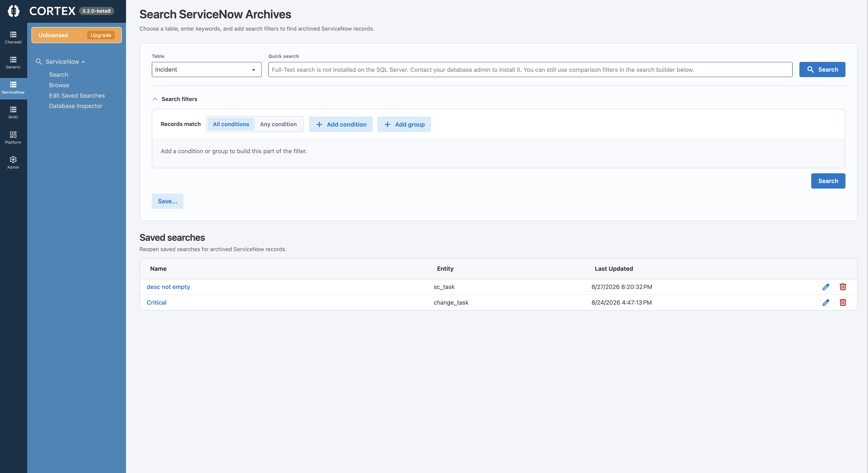Click the '8/27/2026 8:20:32 PM' date cell
Image resolution: width=868 pixels, height=473 pixels.
tap(621, 287)
